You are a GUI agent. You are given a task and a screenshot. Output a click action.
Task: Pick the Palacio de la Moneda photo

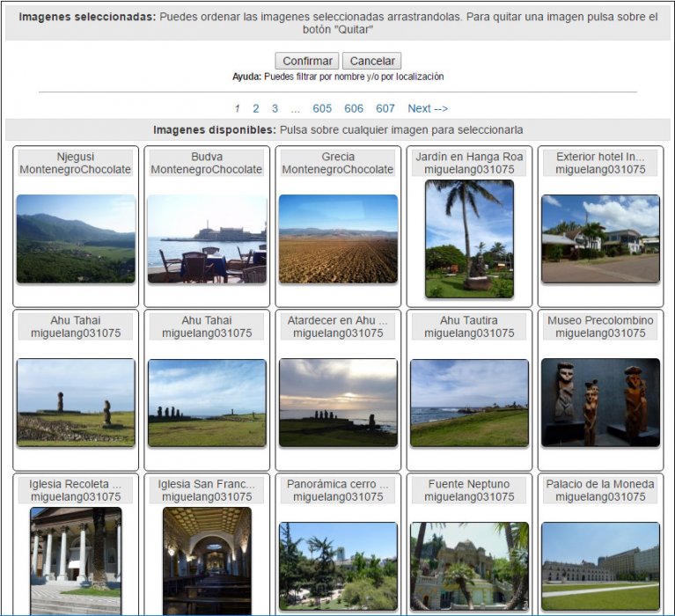point(600,567)
